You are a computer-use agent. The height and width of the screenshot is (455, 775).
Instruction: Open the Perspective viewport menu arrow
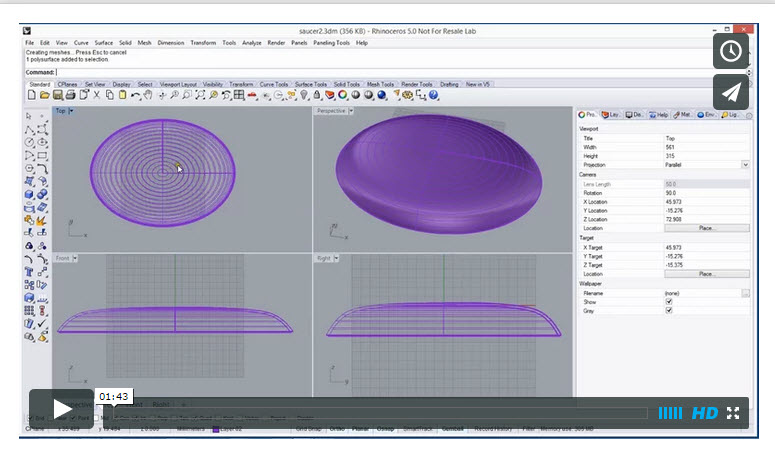[351, 111]
